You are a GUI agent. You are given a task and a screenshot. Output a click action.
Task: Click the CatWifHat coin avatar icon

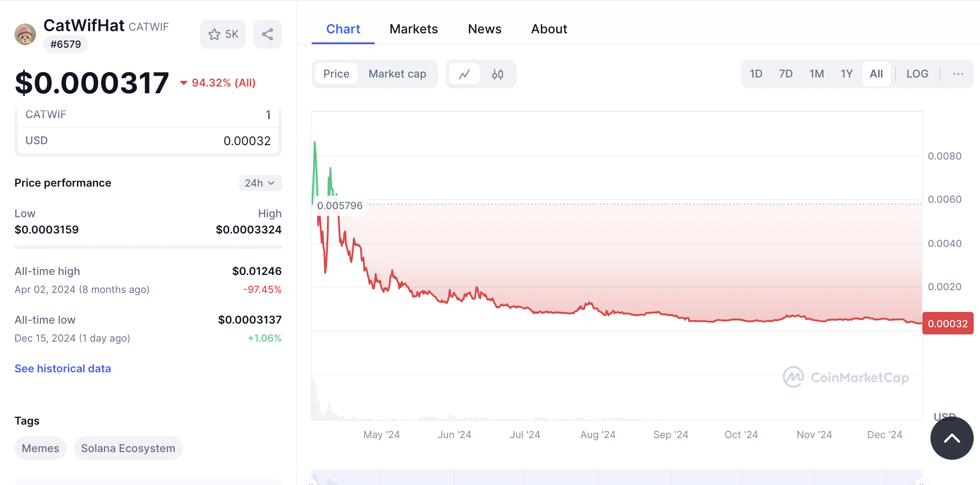pos(25,34)
